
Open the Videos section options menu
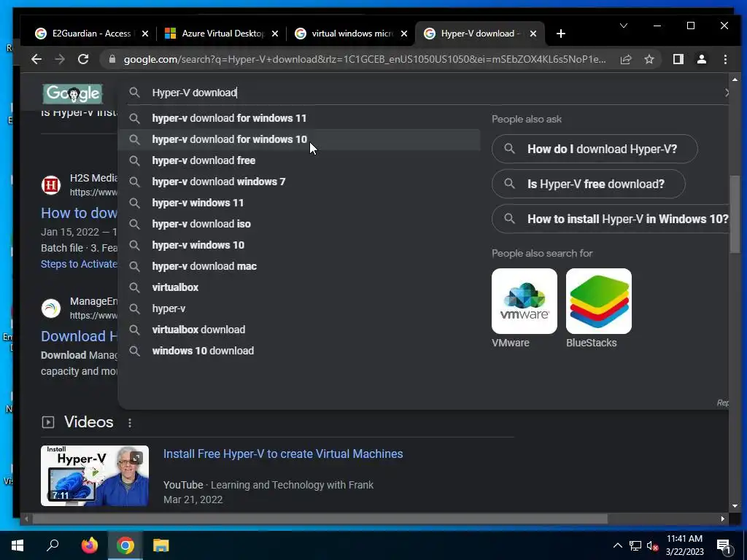point(130,422)
